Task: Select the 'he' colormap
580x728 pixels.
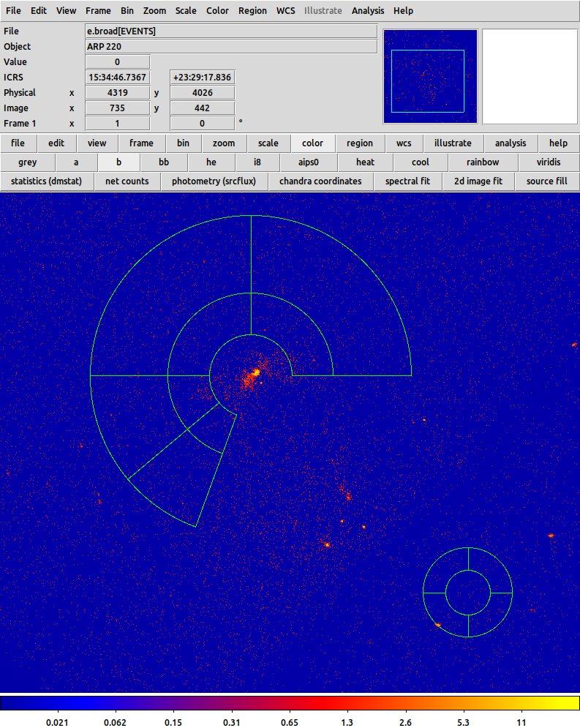Action: tap(211, 162)
